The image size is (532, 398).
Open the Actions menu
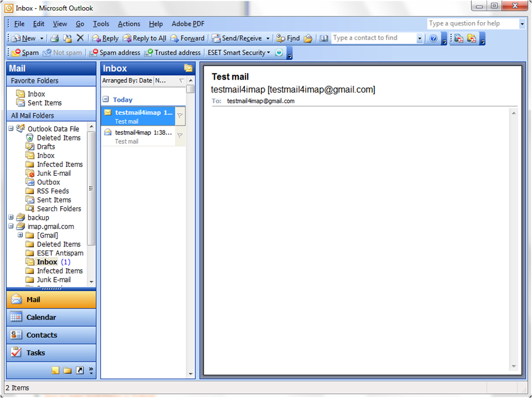(x=129, y=24)
